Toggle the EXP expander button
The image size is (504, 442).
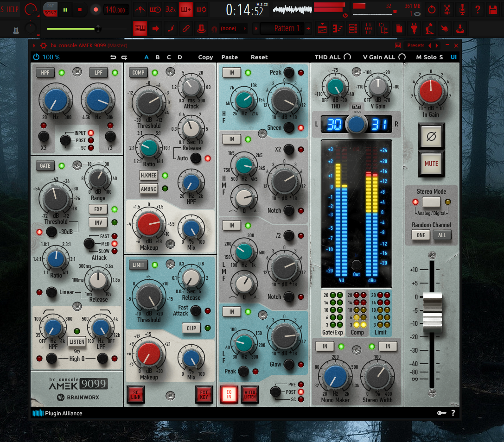pyautogui.click(x=98, y=209)
